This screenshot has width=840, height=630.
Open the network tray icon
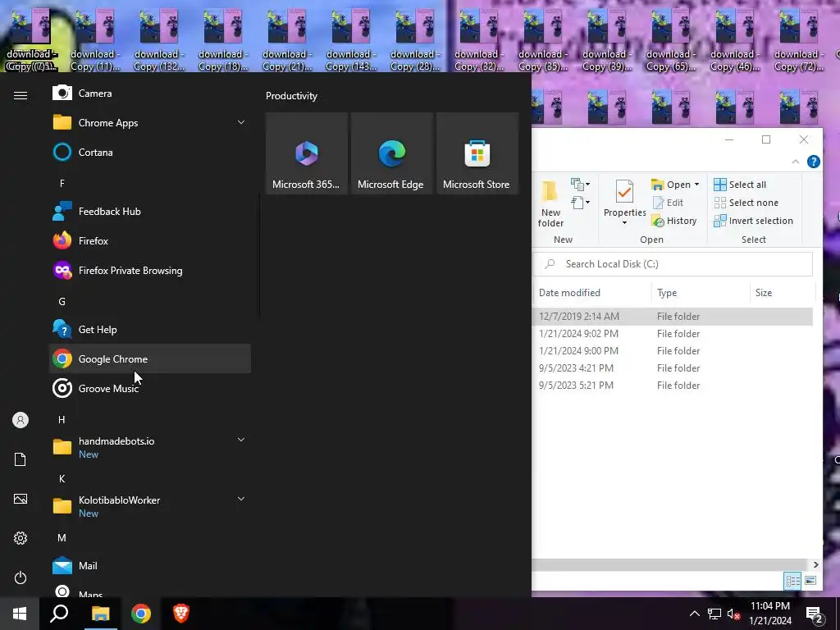pyautogui.click(x=714, y=614)
